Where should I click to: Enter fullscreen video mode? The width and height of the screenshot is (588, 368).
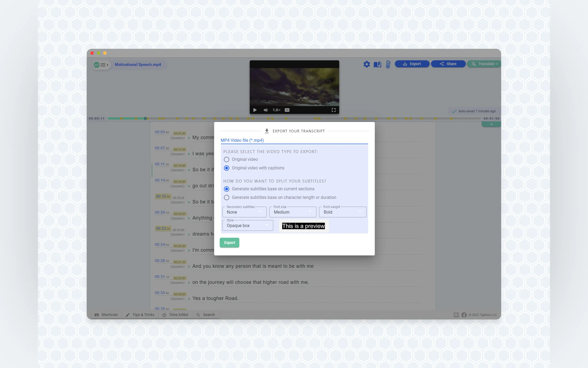(334, 110)
